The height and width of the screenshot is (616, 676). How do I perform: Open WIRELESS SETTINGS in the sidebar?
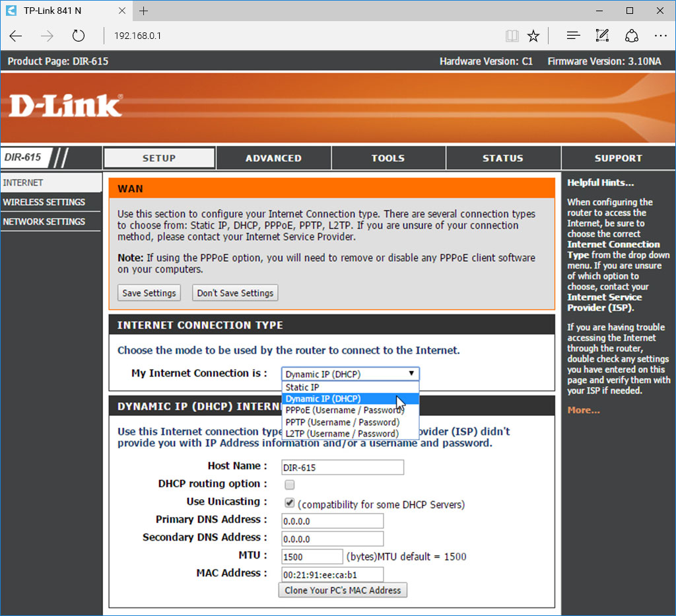(x=44, y=202)
